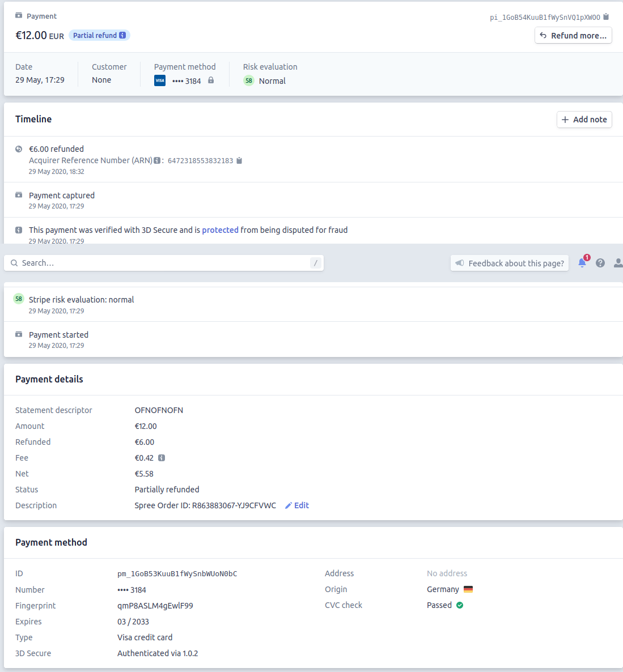Select statement descriptor OFNOFNOFN
The image size is (623, 672).
point(159,410)
